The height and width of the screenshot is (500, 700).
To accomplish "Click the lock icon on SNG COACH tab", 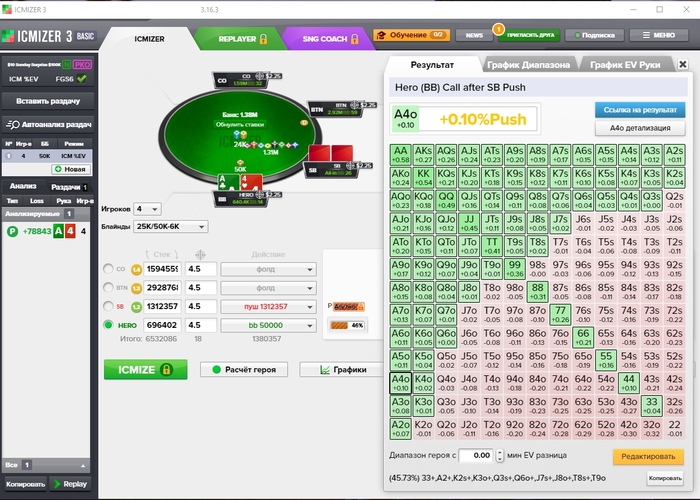I will [x=354, y=39].
